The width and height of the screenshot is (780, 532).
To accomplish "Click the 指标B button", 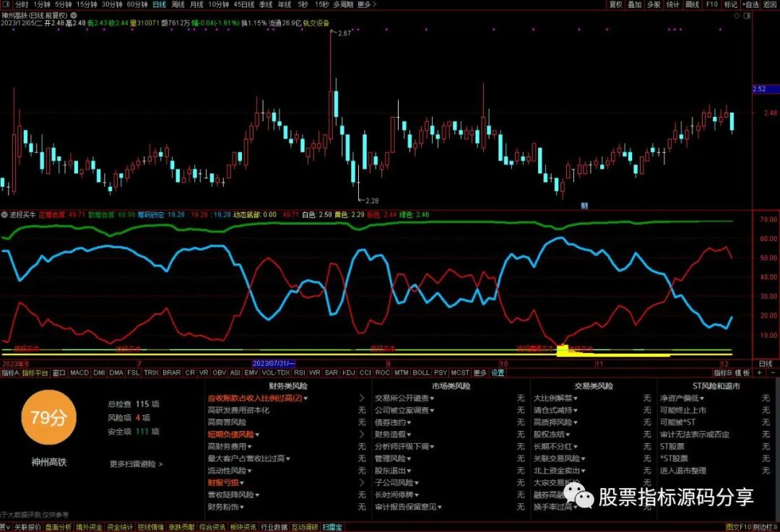I will point(723,372).
